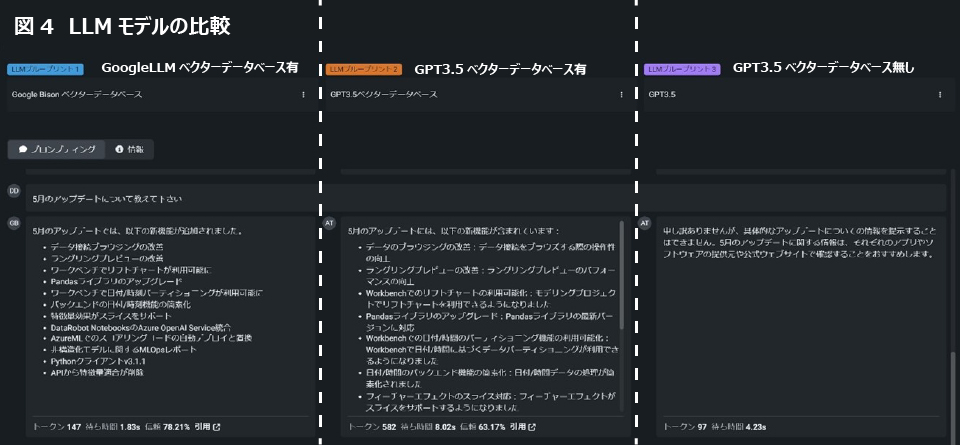Click the scrollbar inside the GPT3.5 vector database response
The image size is (960, 445).
(622, 275)
